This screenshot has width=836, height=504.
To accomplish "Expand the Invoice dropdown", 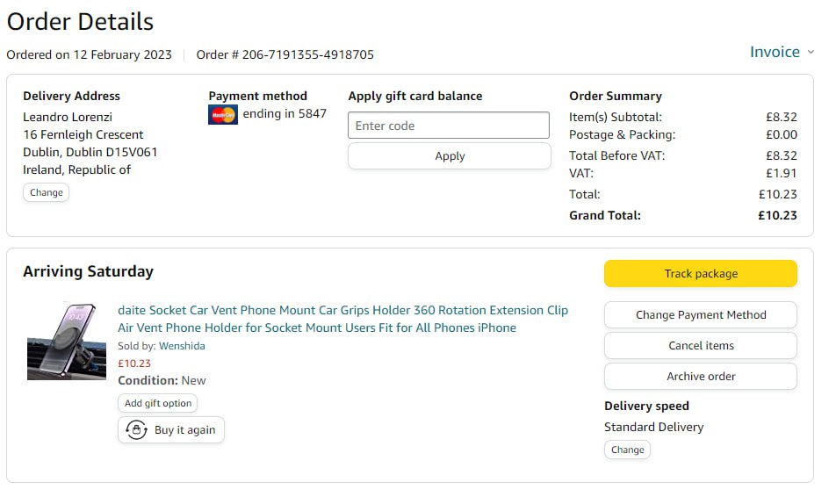I will 775,52.
